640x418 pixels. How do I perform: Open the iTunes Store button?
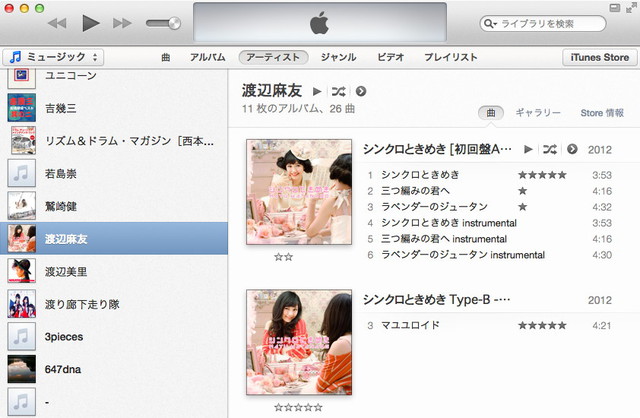tap(599, 57)
